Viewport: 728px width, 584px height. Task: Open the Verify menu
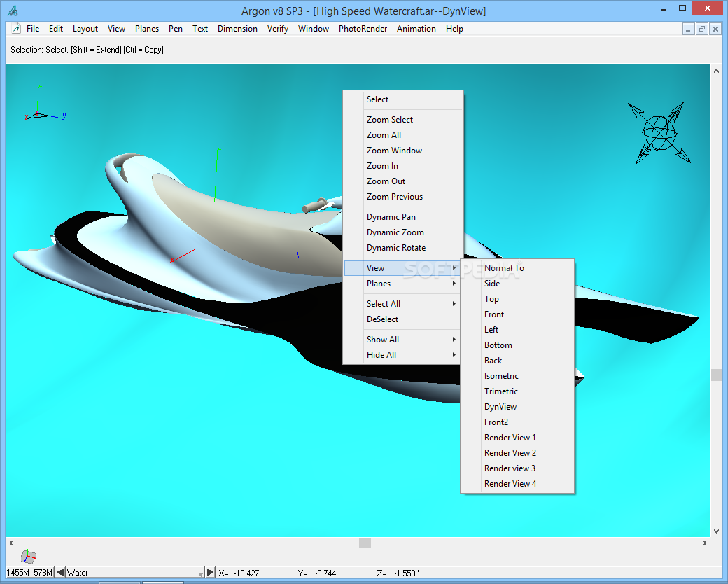[x=278, y=28]
